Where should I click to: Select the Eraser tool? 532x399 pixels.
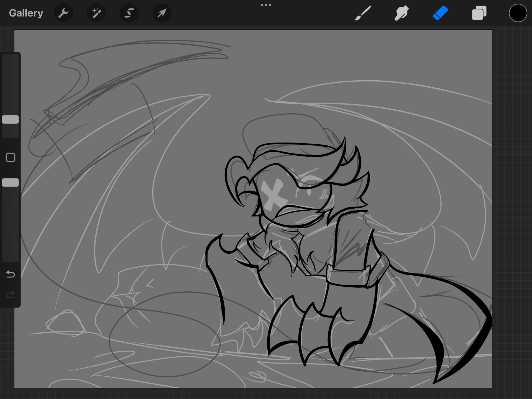[x=440, y=13]
